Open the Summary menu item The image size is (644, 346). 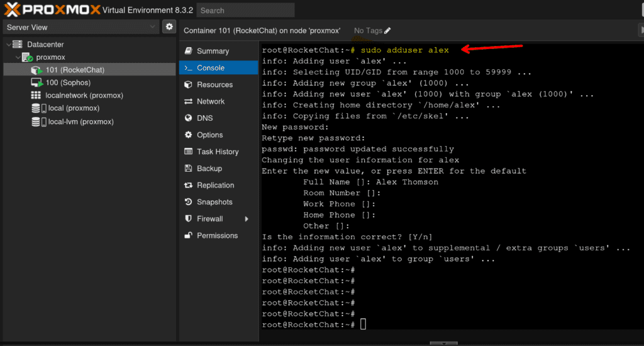213,51
